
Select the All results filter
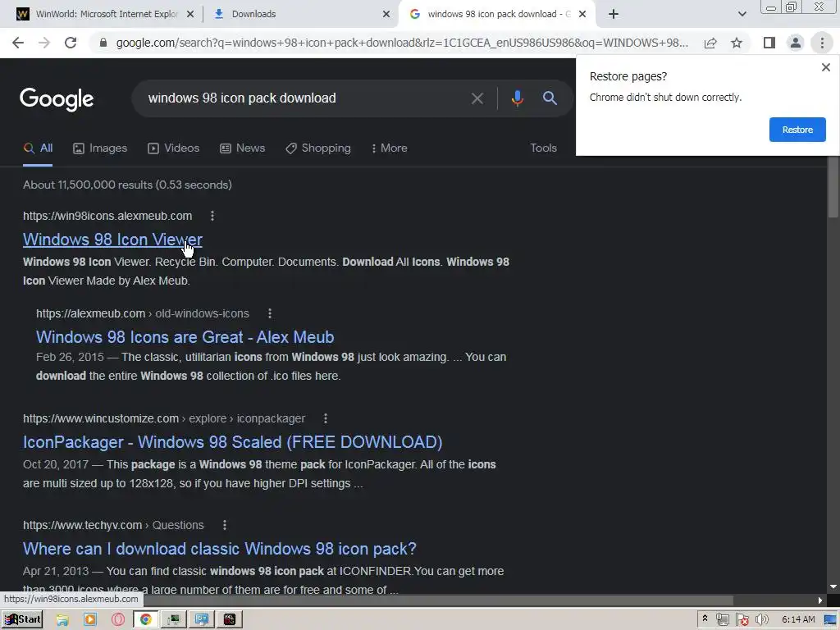click(x=38, y=148)
